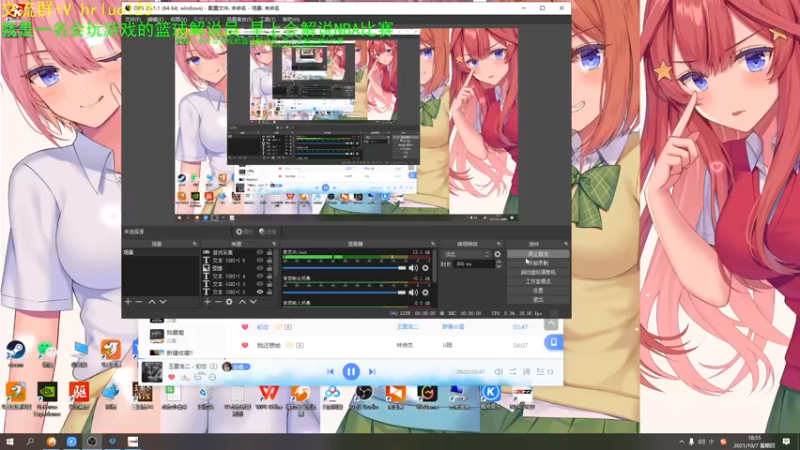Launch GeForce Experience desktop shortcut
Image resolution: width=800 pixels, height=450 pixels.
[x=47, y=398]
